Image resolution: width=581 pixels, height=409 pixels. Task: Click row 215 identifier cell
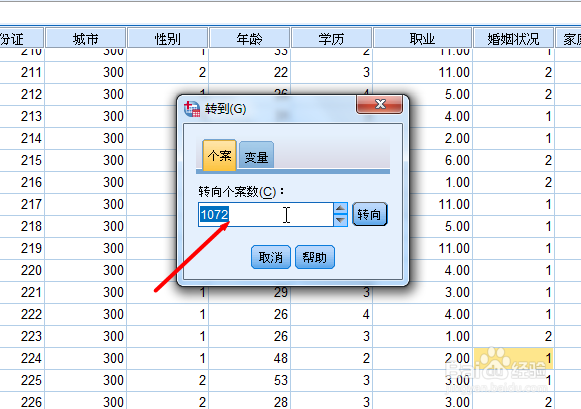point(22,160)
